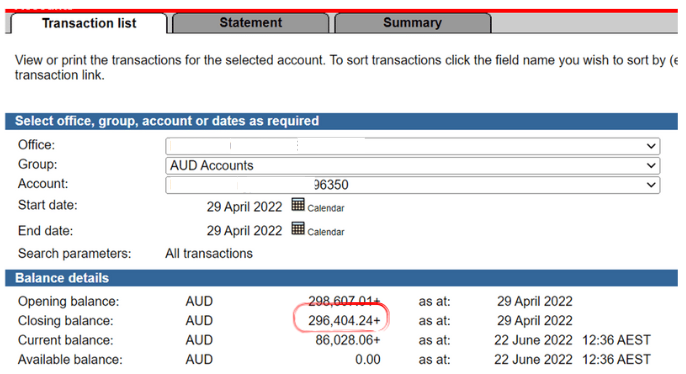This screenshot has height=374, width=686.
Task: Click the Current balance label
Action: (x=66, y=340)
